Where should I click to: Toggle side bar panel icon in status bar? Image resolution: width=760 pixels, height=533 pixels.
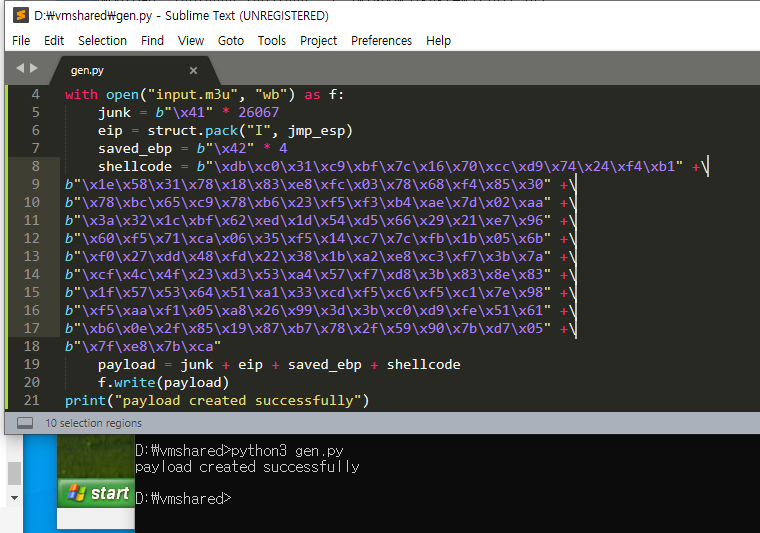point(25,423)
